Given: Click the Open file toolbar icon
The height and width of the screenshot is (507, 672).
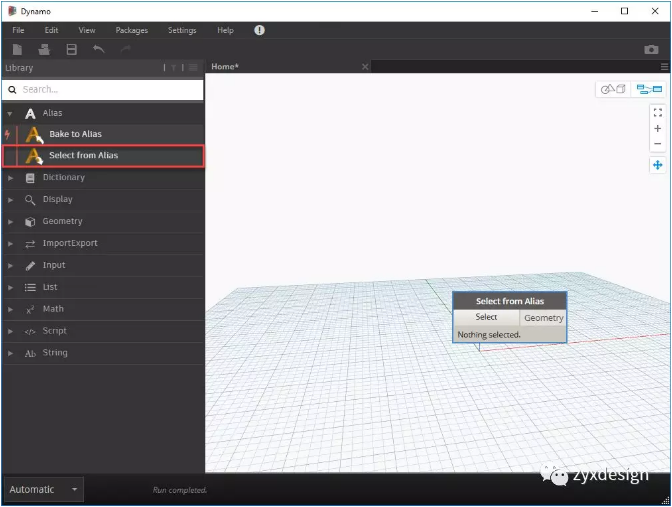Looking at the screenshot, I should tap(44, 49).
